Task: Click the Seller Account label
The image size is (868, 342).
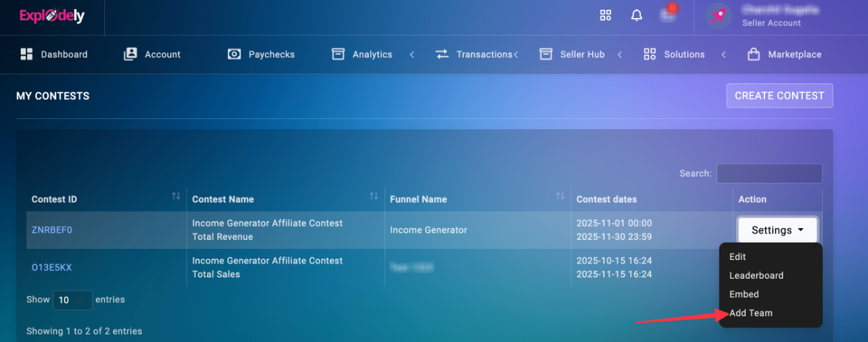Action: tap(771, 23)
